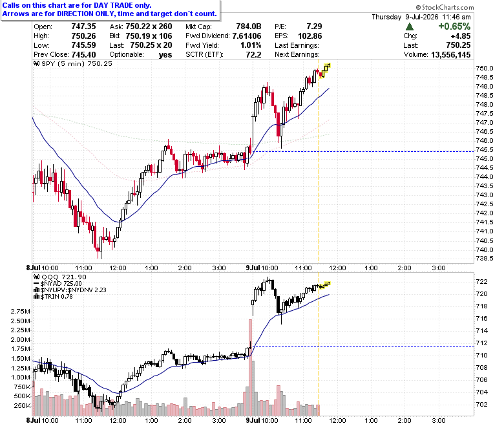Click the blue dashed 745.4 level line

[x=363, y=151]
